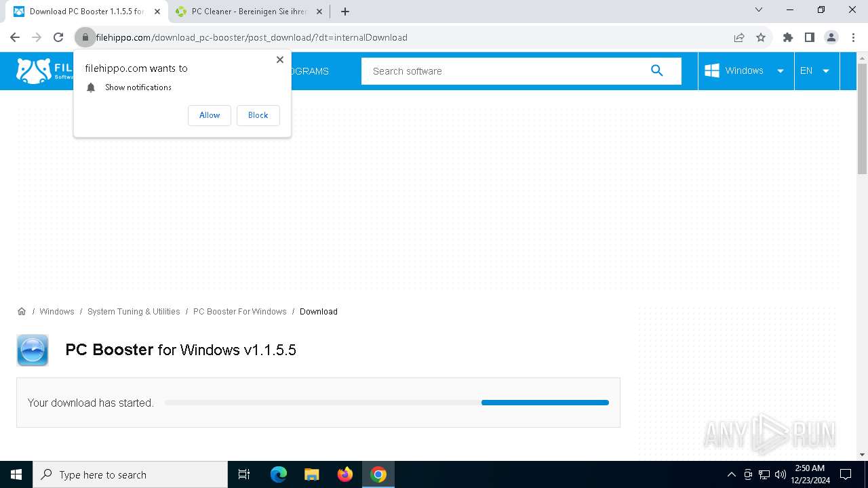Switch to the Download PC Booster tab
868x488 pixels.
87,12
